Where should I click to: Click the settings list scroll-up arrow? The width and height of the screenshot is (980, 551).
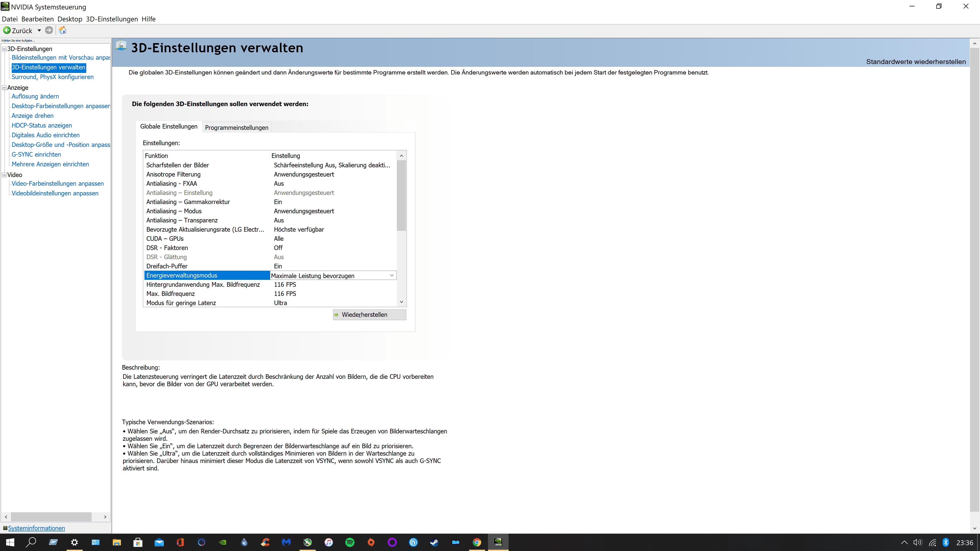tap(401, 156)
